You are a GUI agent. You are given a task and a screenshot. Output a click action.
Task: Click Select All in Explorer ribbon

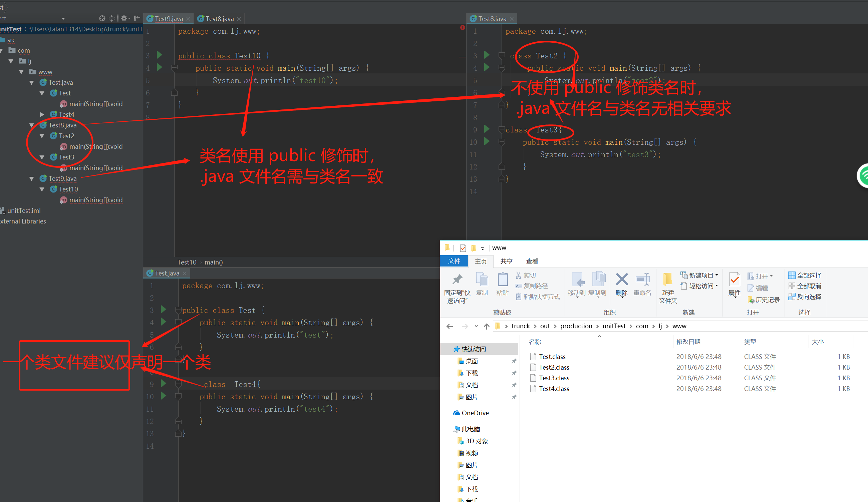pos(805,276)
